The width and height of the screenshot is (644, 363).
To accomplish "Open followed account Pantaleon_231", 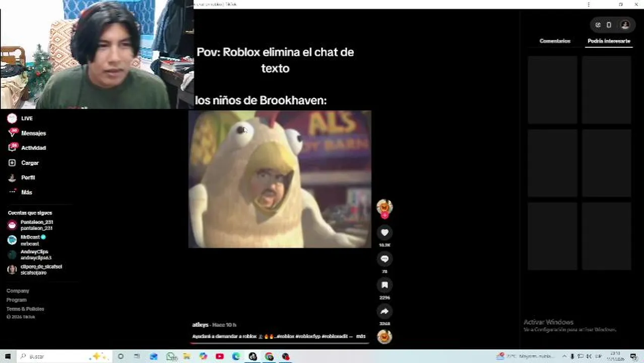I will 30,225.
